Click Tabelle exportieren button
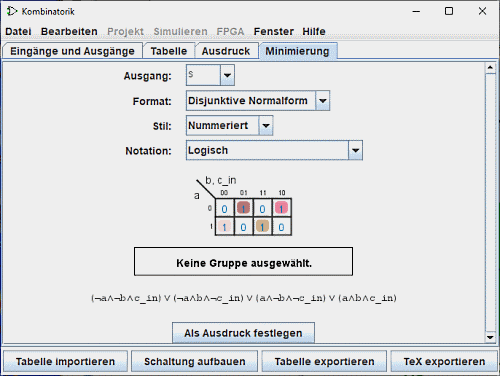Screen dimensions: 500x376 (x=324, y=361)
